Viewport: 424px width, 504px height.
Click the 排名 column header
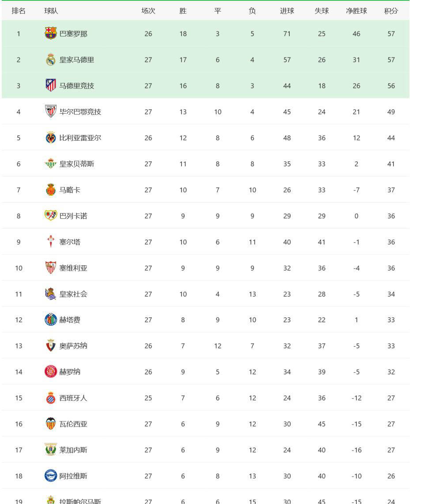[x=19, y=11]
